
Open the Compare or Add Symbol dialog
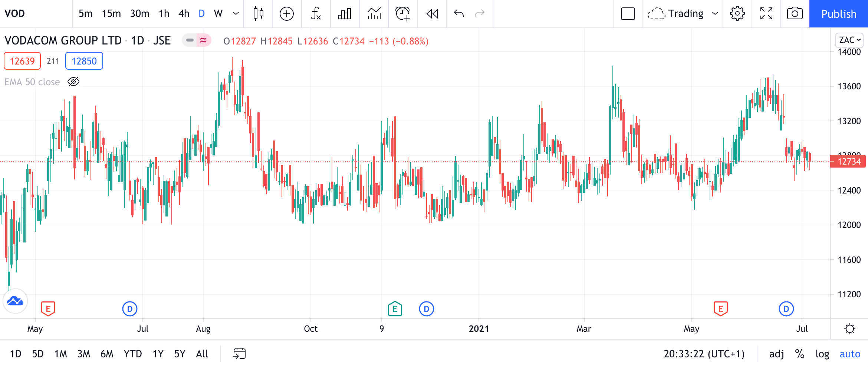point(287,14)
